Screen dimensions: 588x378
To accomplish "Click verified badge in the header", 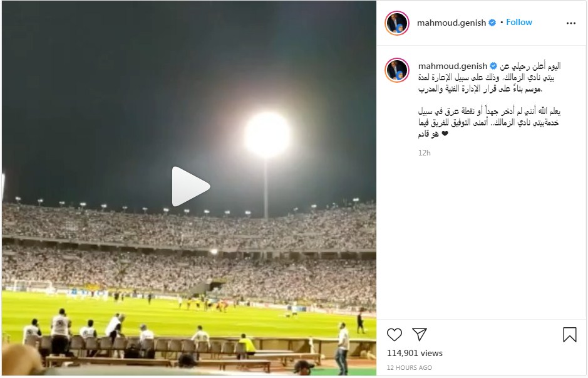I will coord(492,23).
